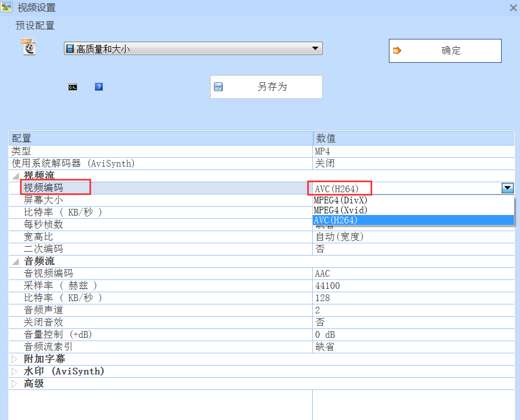Select the 二次编码 value 否

(x=319, y=249)
